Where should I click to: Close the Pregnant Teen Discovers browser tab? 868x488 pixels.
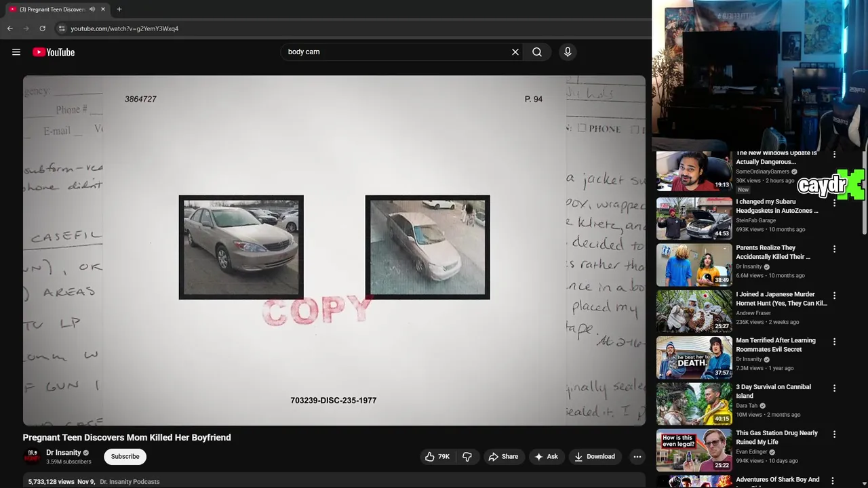103,9
